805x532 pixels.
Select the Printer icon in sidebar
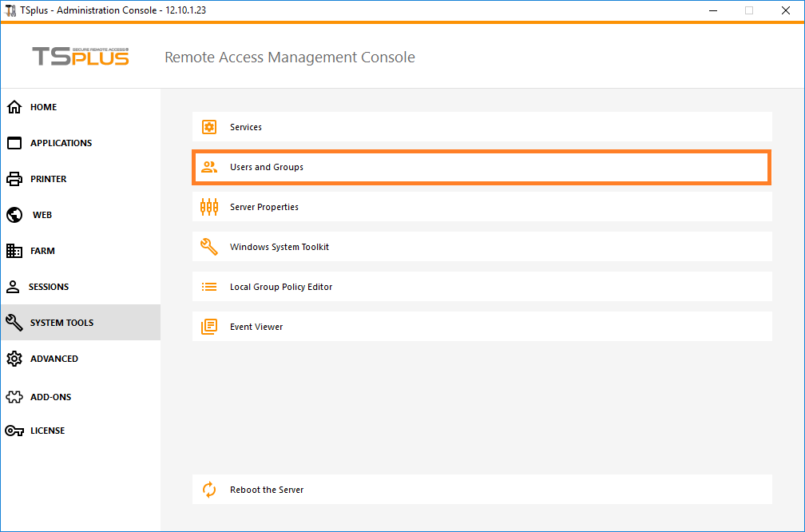[14, 179]
